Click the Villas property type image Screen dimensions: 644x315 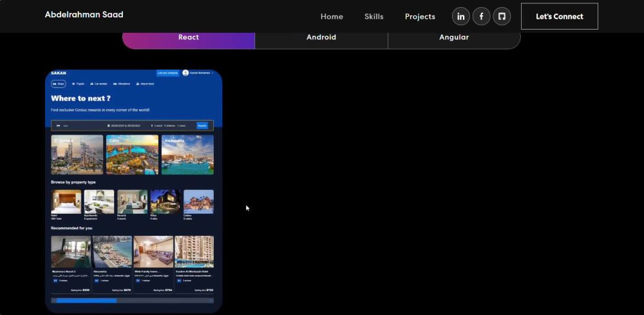point(165,202)
